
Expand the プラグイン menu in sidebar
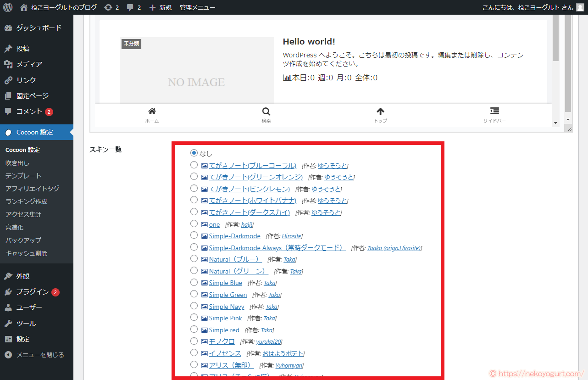click(32, 292)
